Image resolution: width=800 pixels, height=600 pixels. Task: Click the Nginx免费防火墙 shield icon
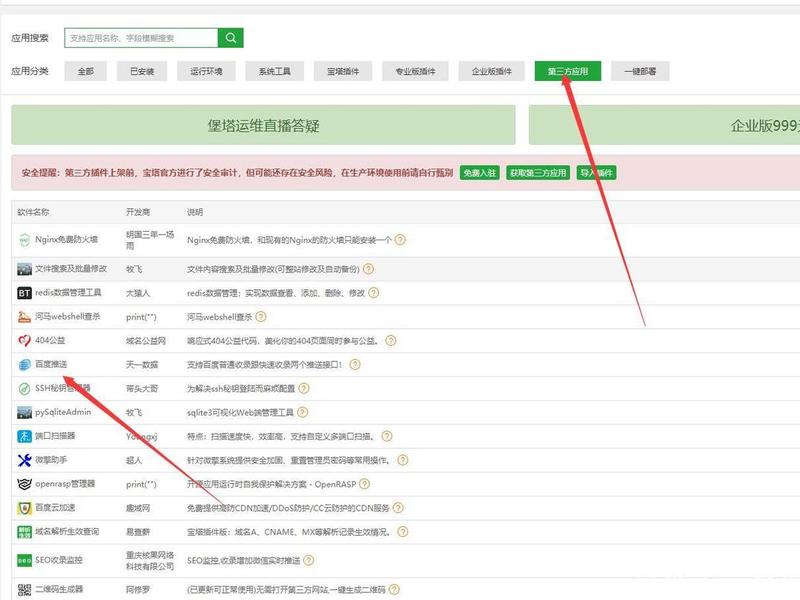(x=24, y=240)
